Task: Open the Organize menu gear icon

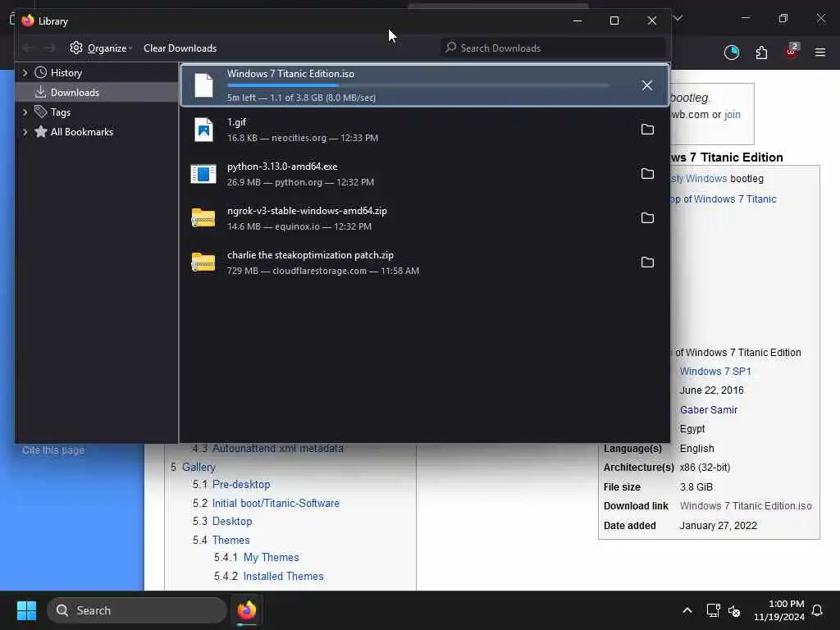Action: click(x=76, y=48)
